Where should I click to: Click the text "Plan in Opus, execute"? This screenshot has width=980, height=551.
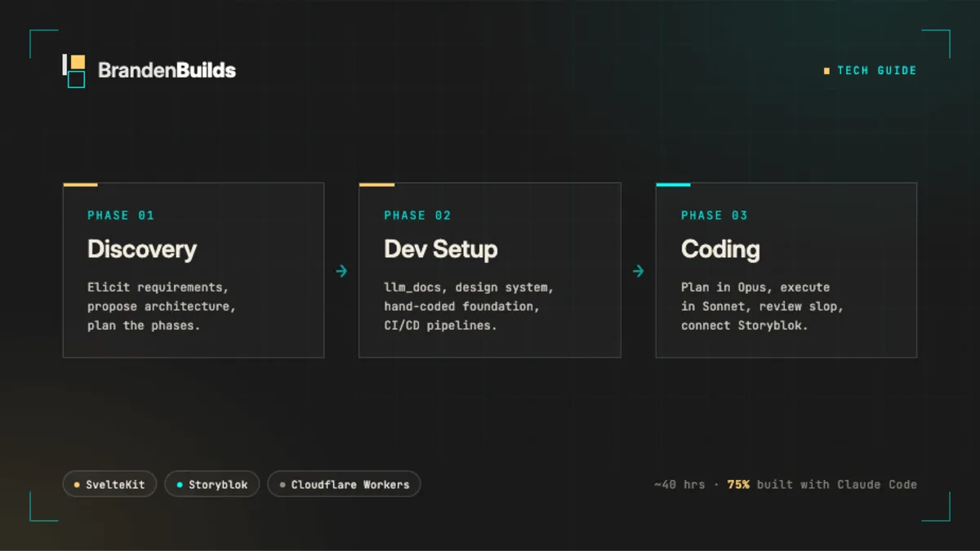coord(755,287)
